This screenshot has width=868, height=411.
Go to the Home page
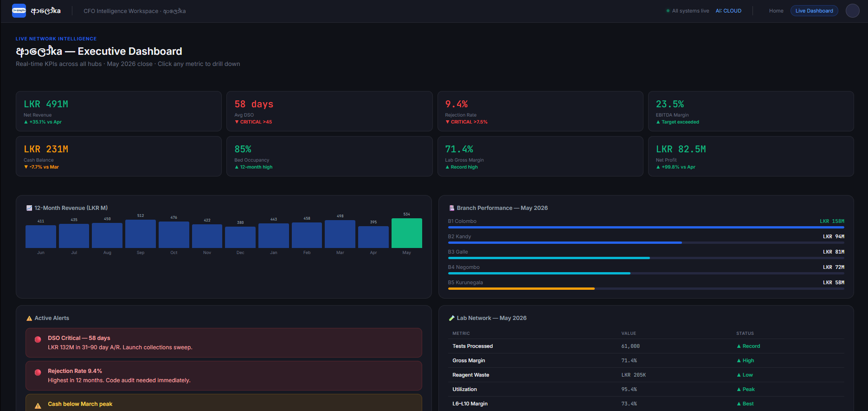[x=776, y=11]
